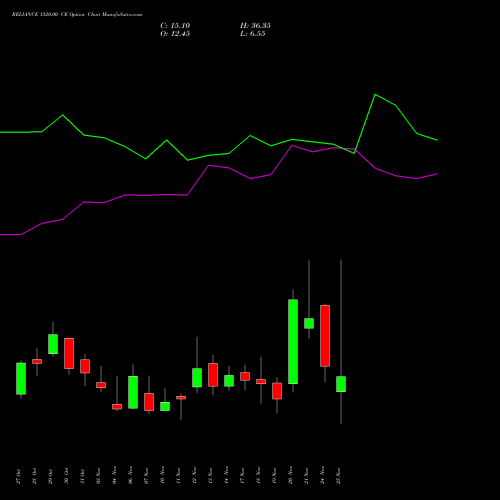Click the green candlestick above 14 Nov
500x500 pixels.
229,381
